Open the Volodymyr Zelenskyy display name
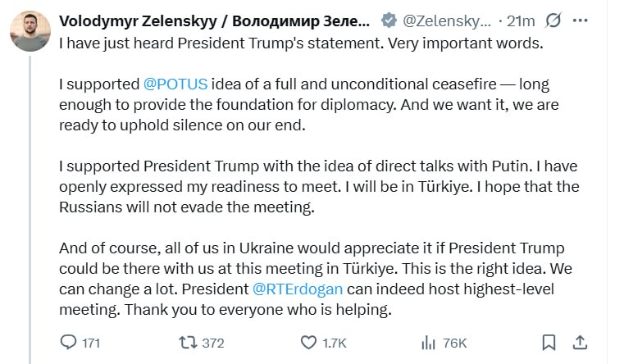Screen dimensions: 624x364 tap(214, 20)
